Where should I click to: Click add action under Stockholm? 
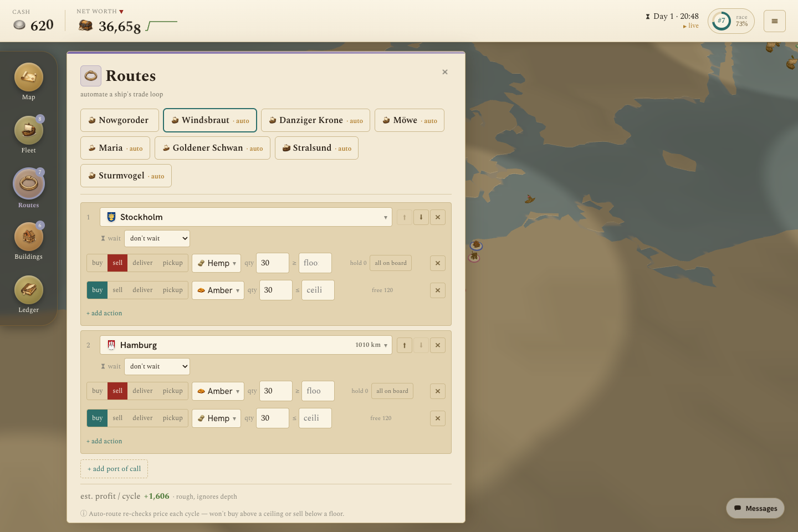pyautogui.click(x=104, y=313)
